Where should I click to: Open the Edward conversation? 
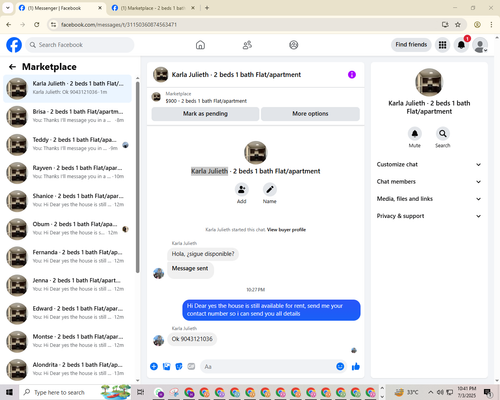(x=68, y=313)
